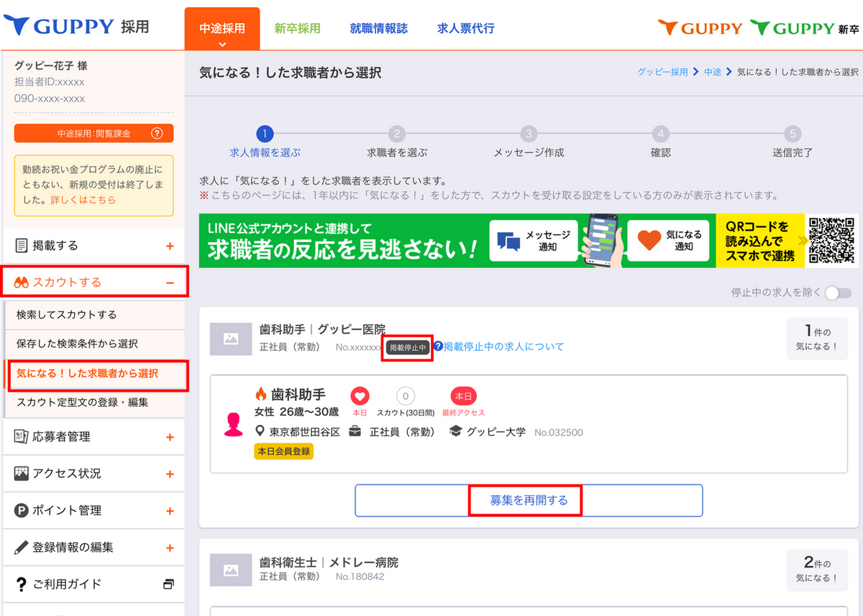The width and height of the screenshot is (863, 616).
Task: Expand the ポイント管理 plus sign
Action: (170, 510)
